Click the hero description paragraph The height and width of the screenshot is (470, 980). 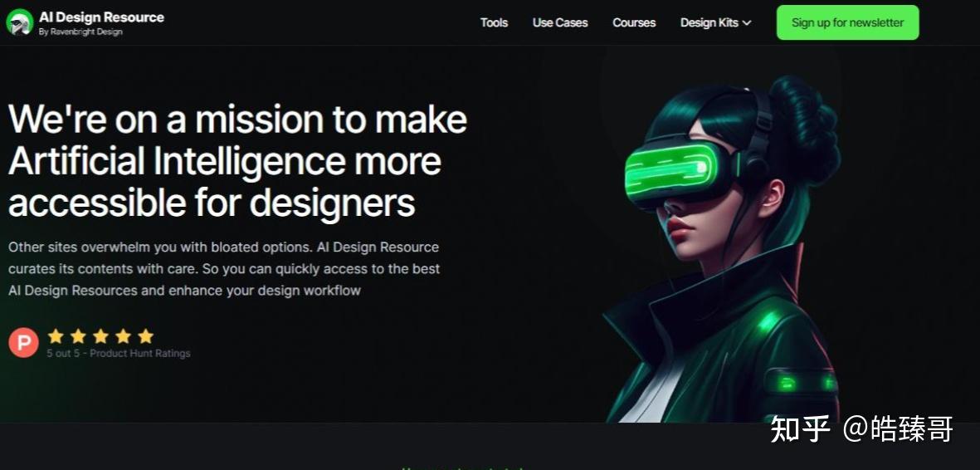[x=224, y=268]
